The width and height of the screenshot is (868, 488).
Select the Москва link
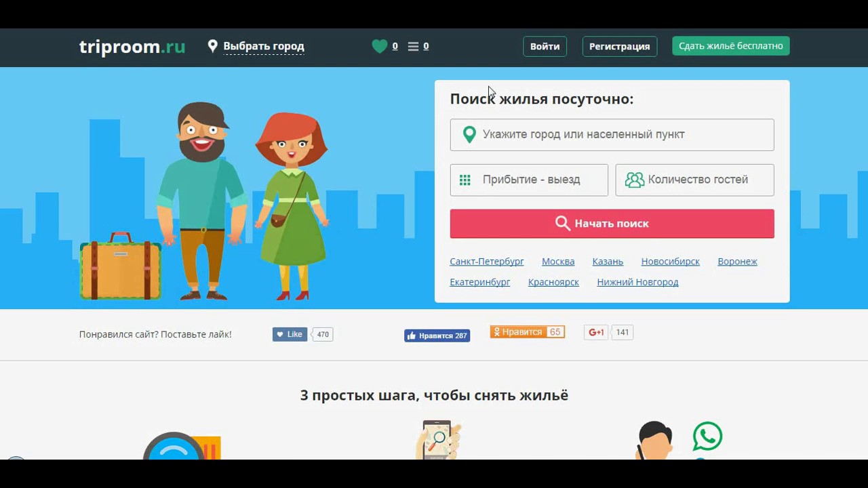click(x=558, y=262)
